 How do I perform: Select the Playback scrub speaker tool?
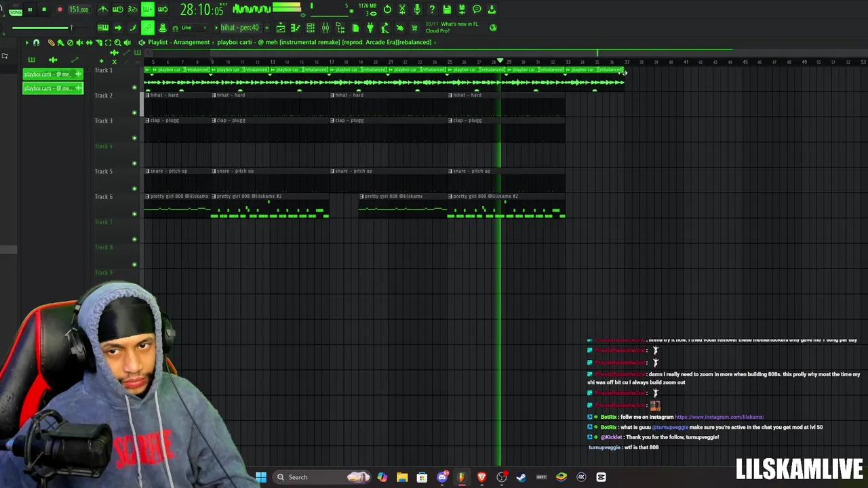point(127,43)
